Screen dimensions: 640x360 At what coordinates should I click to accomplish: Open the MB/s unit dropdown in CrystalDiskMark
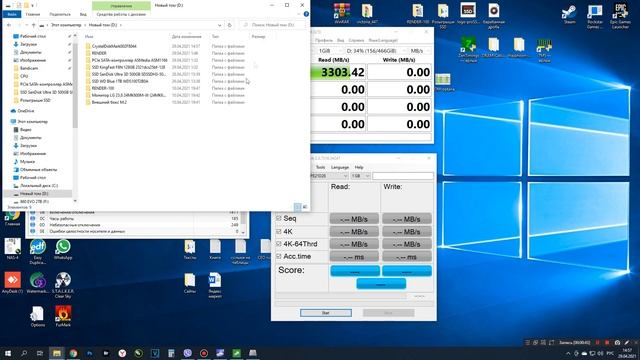(420, 51)
